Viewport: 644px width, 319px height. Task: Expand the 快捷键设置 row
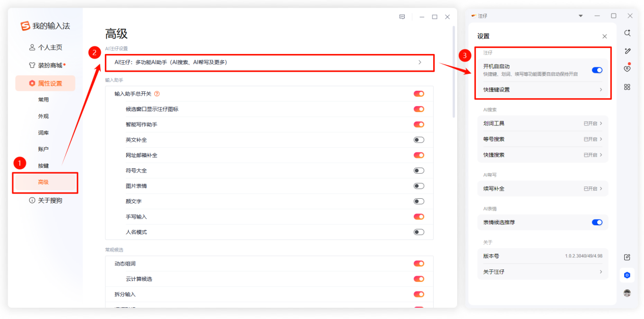(543, 90)
